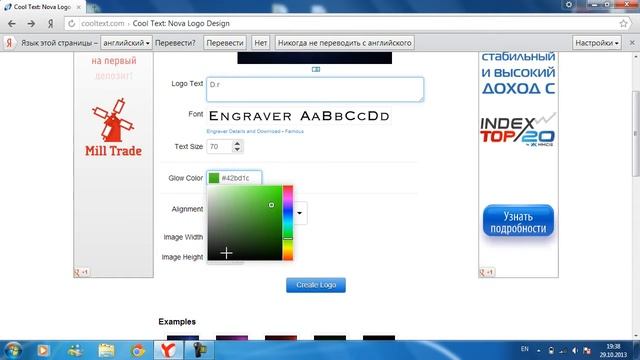Screen dimensions: 640x360
Task: Launch the media player taskbar icon
Action: (43, 350)
